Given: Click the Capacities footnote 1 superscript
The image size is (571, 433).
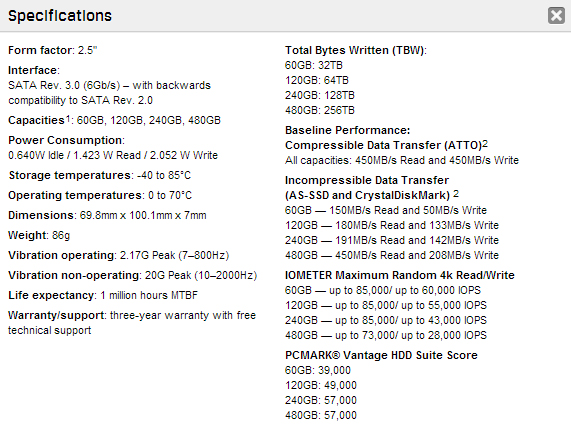Looking at the screenshot, I should 67,118.
